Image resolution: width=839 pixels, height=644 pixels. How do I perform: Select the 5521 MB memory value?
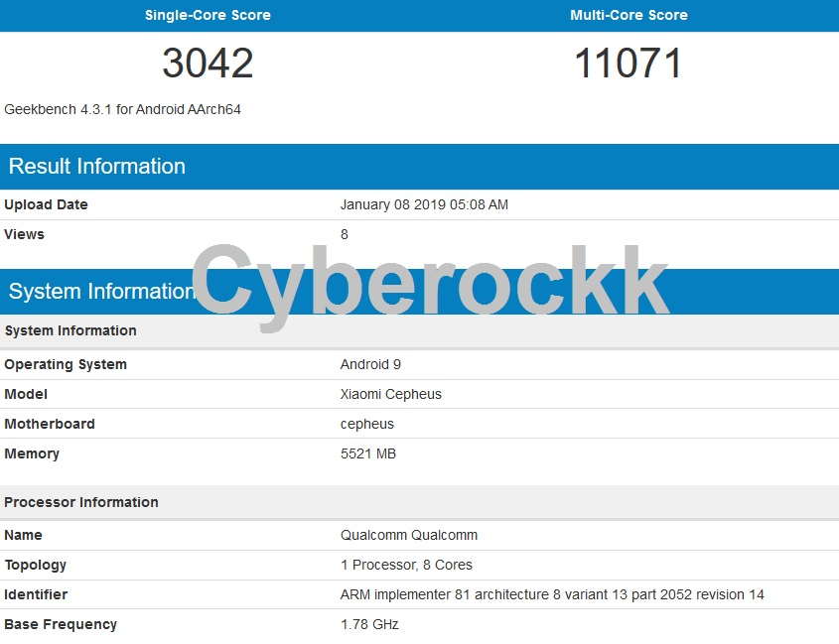click(x=368, y=453)
